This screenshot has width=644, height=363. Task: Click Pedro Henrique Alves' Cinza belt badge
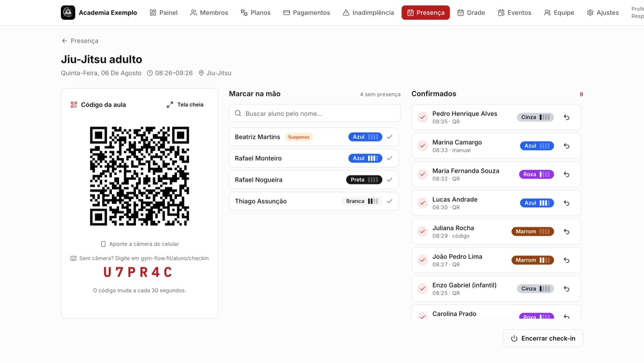tap(535, 117)
